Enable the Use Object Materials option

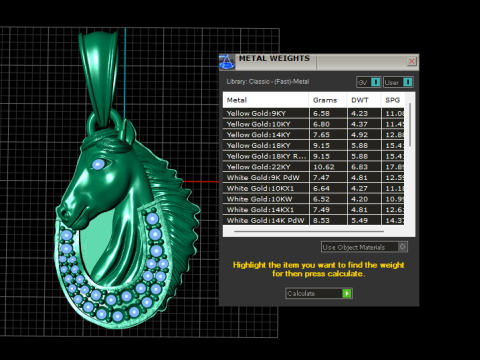click(x=364, y=247)
